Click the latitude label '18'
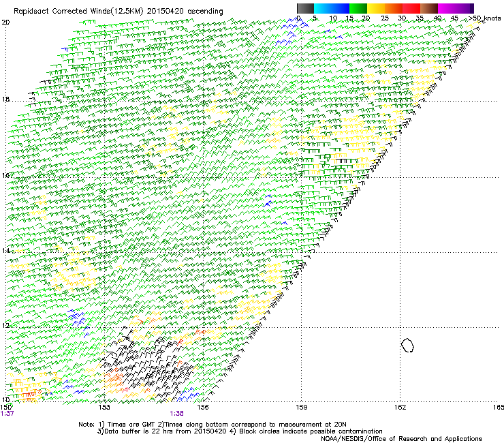This screenshot has height=443, width=504. (5, 99)
